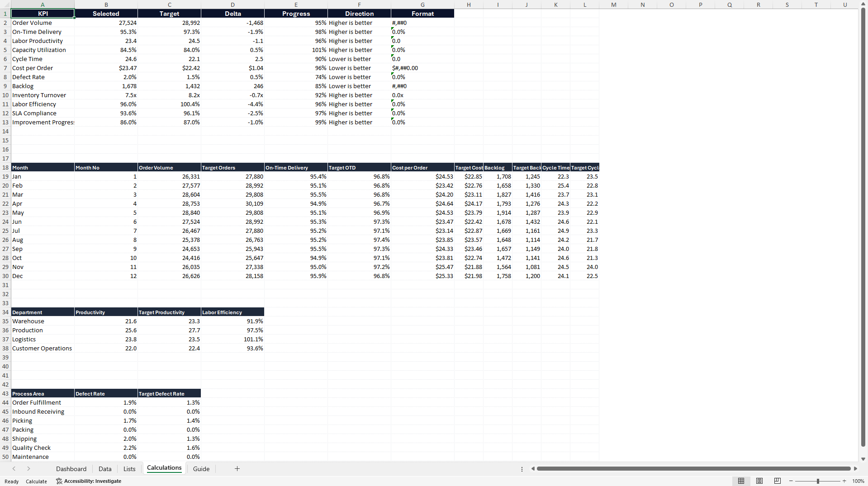Select row 18 header
Viewport: 868px width, 486px height.
[5, 167]
